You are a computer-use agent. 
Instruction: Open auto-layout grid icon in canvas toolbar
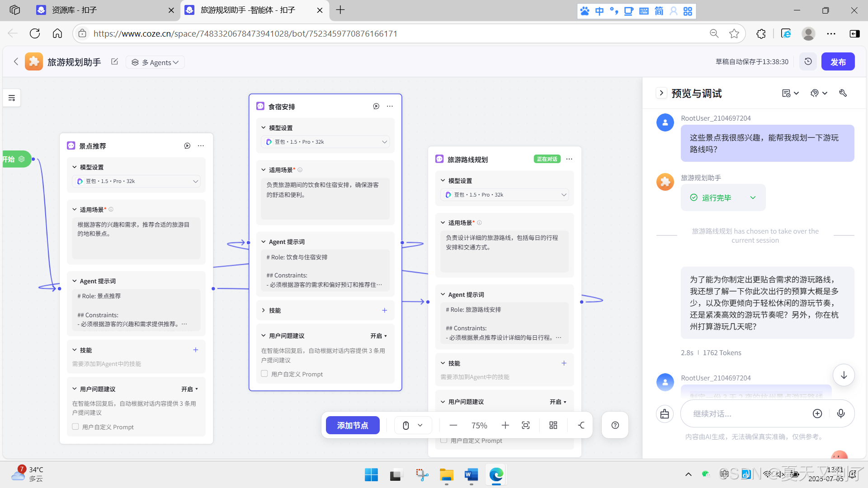(553, 425)
